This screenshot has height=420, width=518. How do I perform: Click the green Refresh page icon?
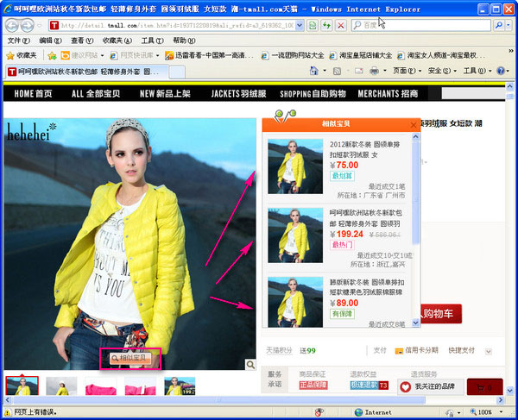326,25
